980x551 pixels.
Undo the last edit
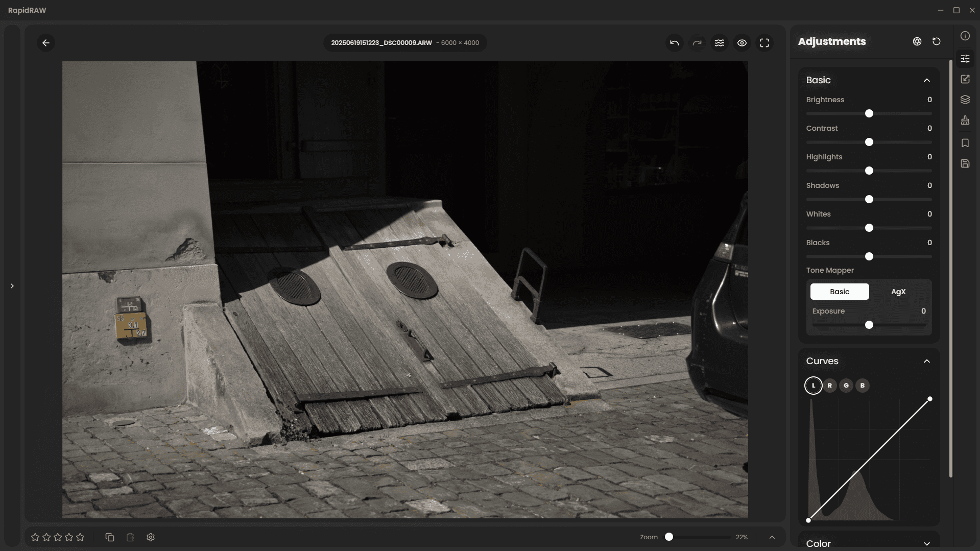tap(675, 43)
